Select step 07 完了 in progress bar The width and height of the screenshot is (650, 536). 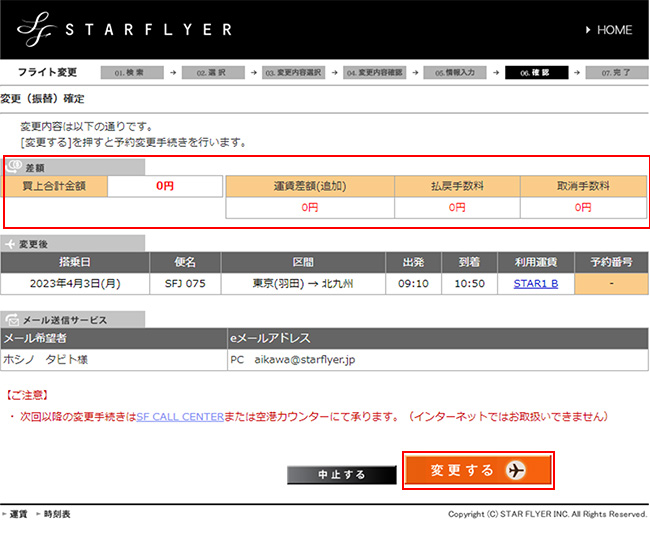[x=616, y=73]
